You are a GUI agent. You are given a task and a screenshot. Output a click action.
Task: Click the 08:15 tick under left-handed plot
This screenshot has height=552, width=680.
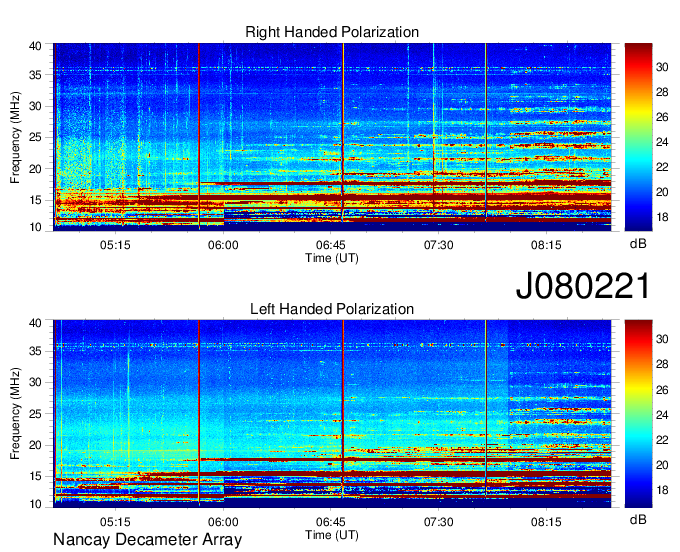tap(546, 522)
